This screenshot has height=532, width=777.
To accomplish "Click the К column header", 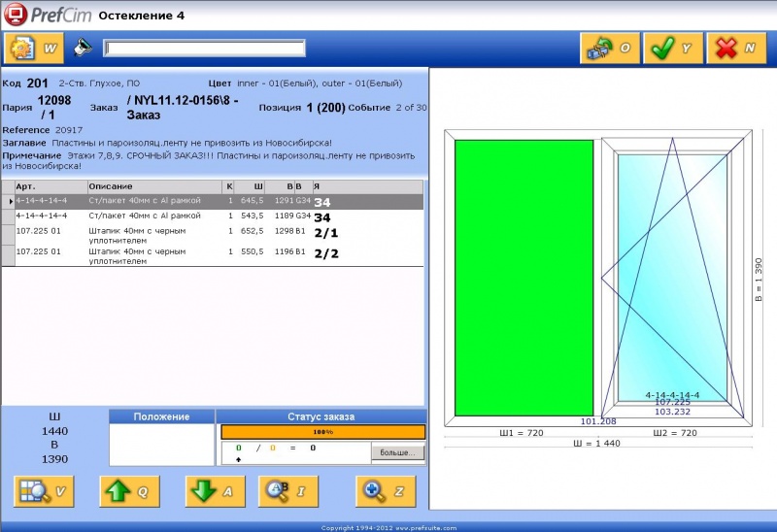I will (x=228, y=186).
